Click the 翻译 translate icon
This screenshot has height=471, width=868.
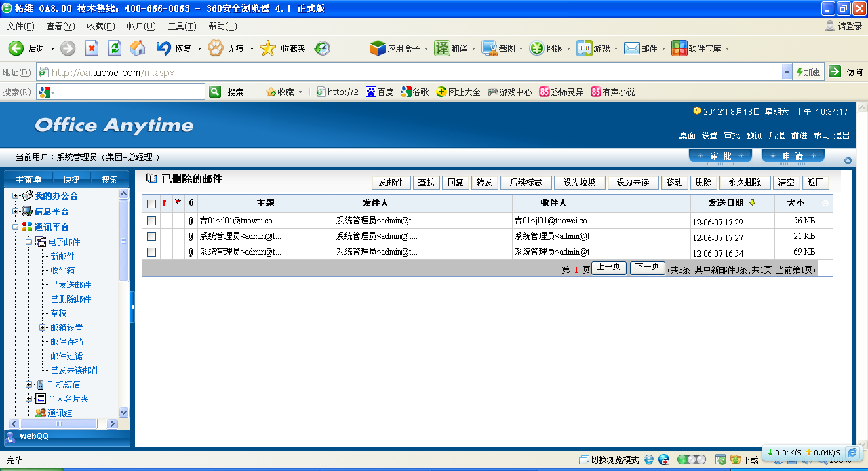click(x=442, y=48)
